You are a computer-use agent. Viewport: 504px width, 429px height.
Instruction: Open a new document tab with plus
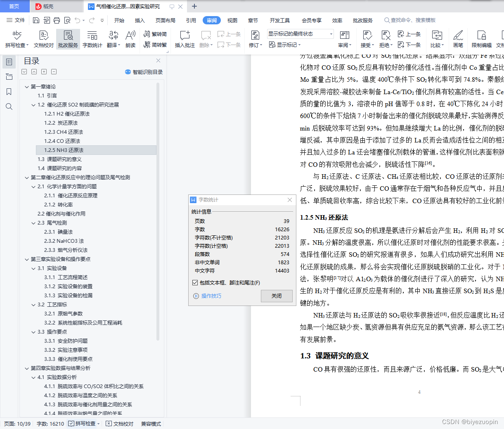click(194, 6)
